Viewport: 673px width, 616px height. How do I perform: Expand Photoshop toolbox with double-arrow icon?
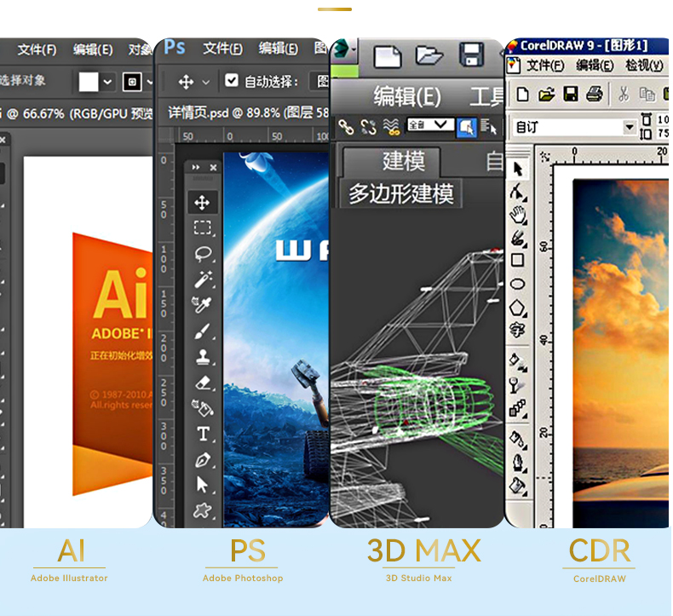(x=196, y=167)
